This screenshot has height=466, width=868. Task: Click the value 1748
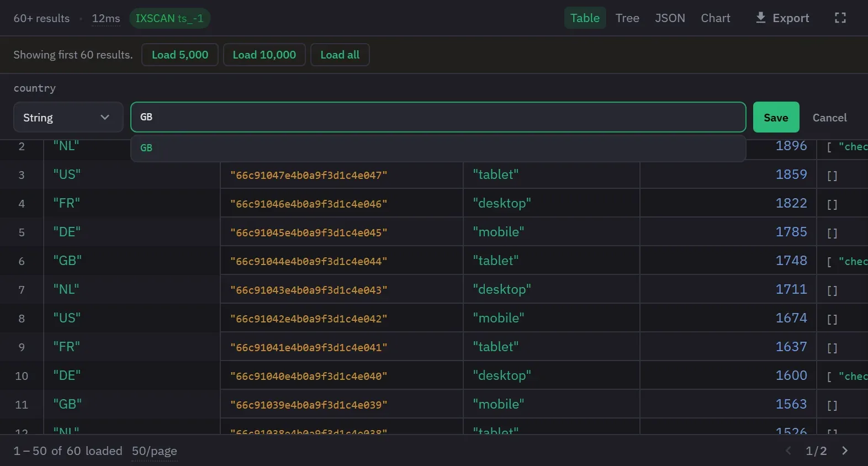[x=791, y=261]
